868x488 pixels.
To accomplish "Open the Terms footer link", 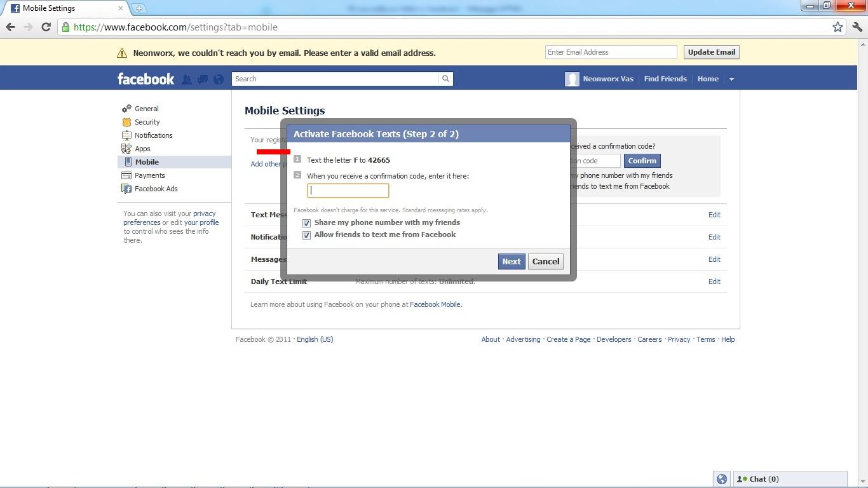I will click(706, 339).
